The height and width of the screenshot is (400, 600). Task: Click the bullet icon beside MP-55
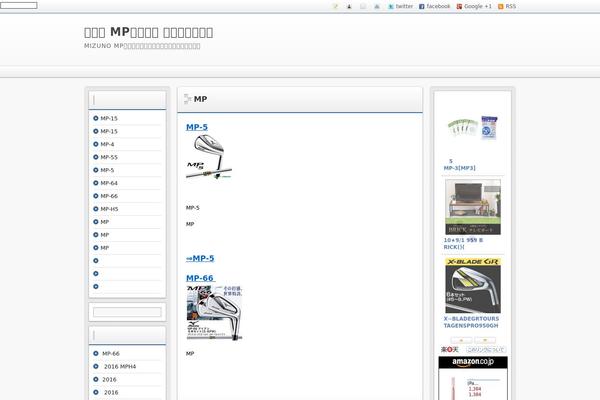click(x=96, y=157)
